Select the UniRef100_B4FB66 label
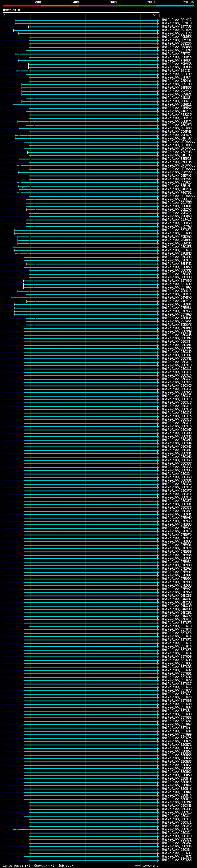197x868 pixels. pyautogui.click(x=177, y=88)
